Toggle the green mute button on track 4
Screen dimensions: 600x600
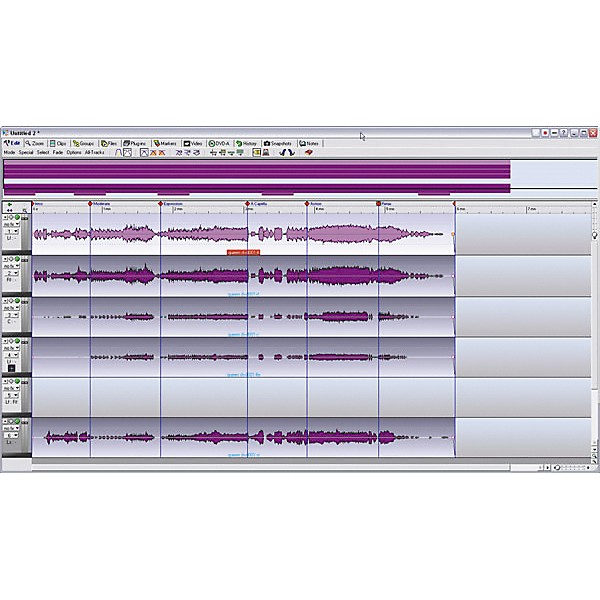click(17, 341)
